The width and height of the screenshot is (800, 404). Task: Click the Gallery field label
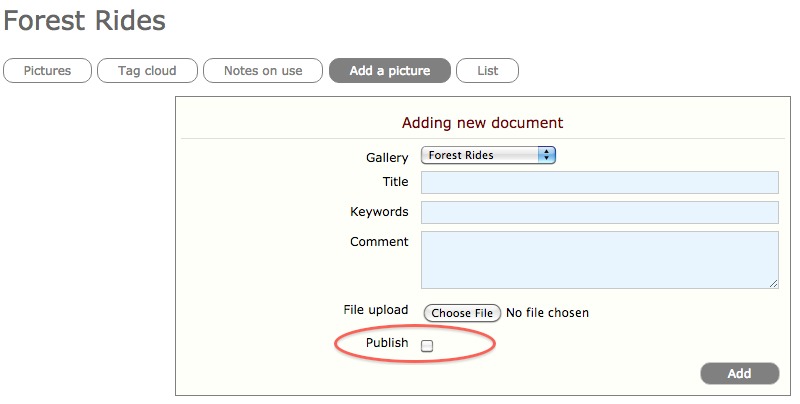(x=387, y=158)
